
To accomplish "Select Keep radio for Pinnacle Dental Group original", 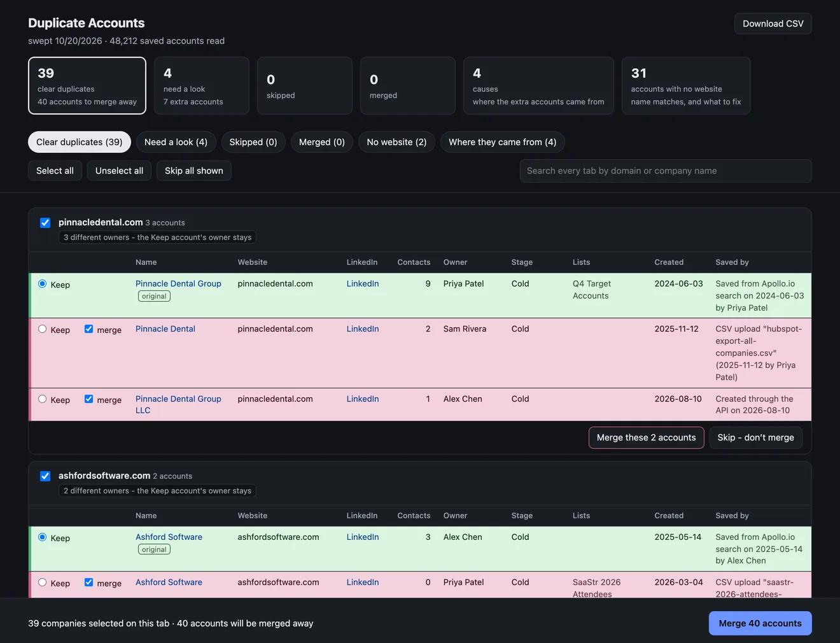I will [x=43, y=284].
